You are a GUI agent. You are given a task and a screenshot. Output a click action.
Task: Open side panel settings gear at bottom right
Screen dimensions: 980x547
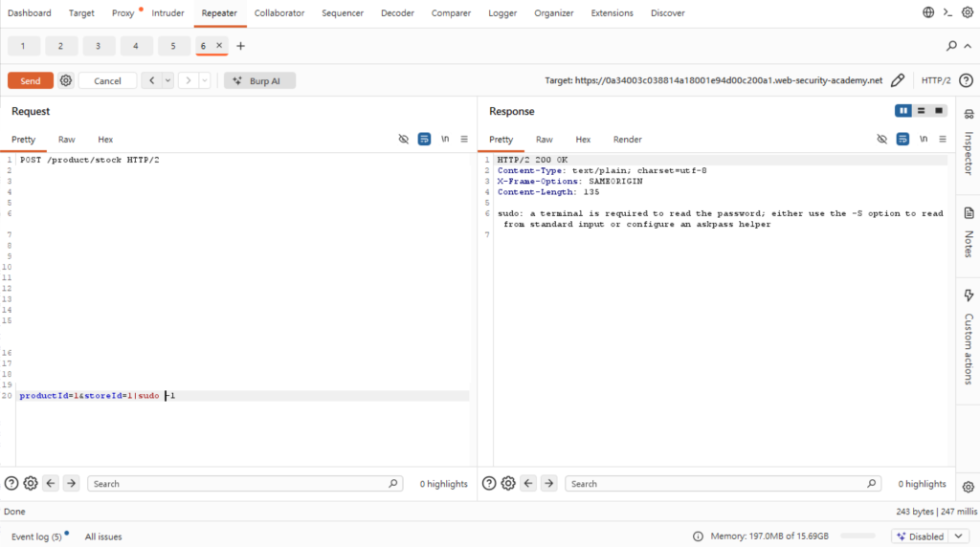969,487
